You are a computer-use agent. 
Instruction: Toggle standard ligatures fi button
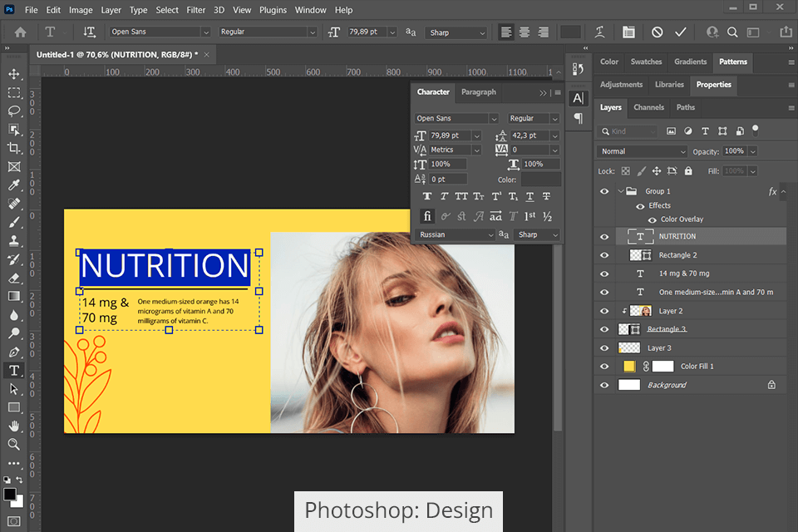tap(427, 216)
